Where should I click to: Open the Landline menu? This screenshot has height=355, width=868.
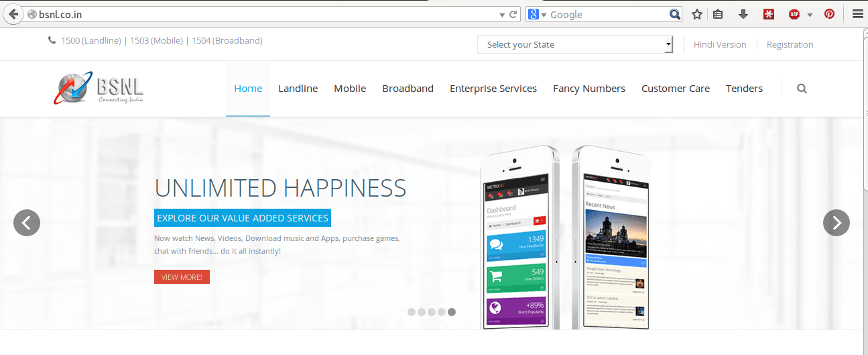click(298, 89)
